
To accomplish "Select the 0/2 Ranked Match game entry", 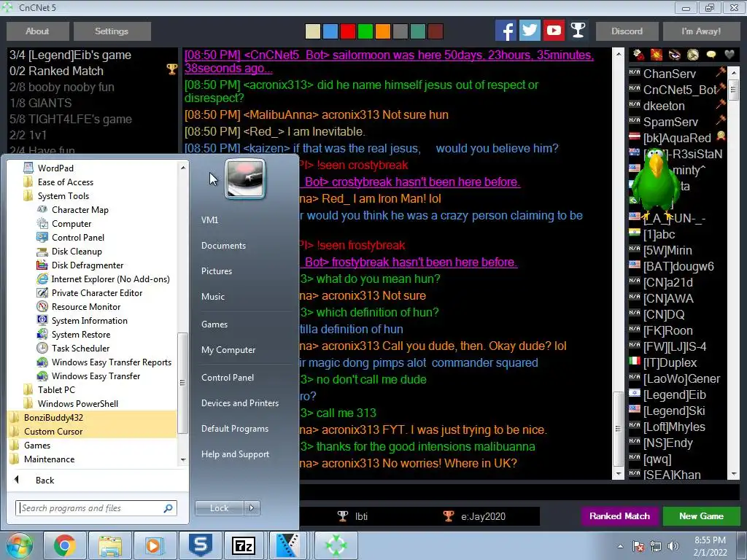I will click(93, 71).
